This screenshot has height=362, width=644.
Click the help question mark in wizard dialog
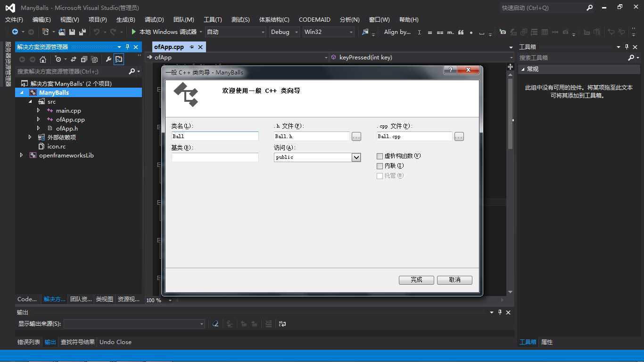pos(450,70)
